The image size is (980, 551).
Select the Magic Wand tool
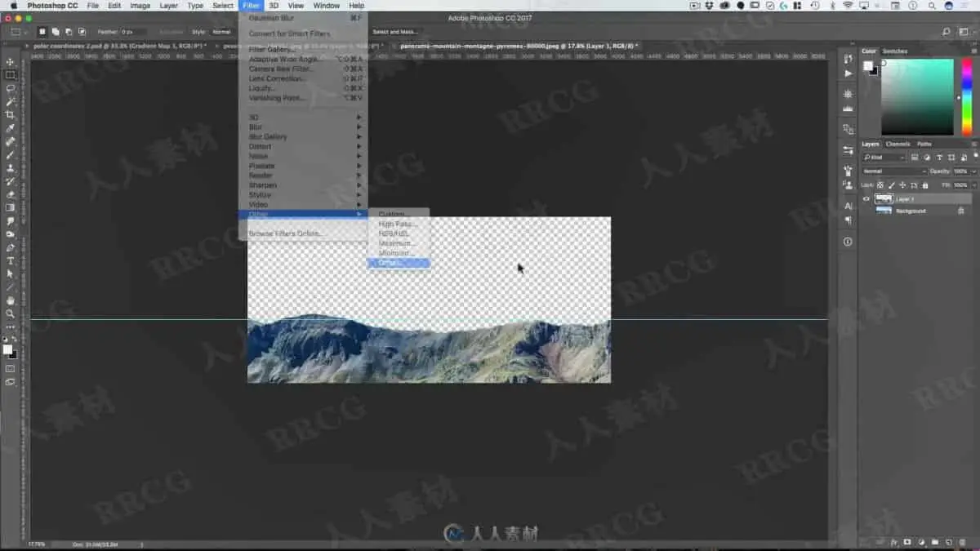coord(10,102)
